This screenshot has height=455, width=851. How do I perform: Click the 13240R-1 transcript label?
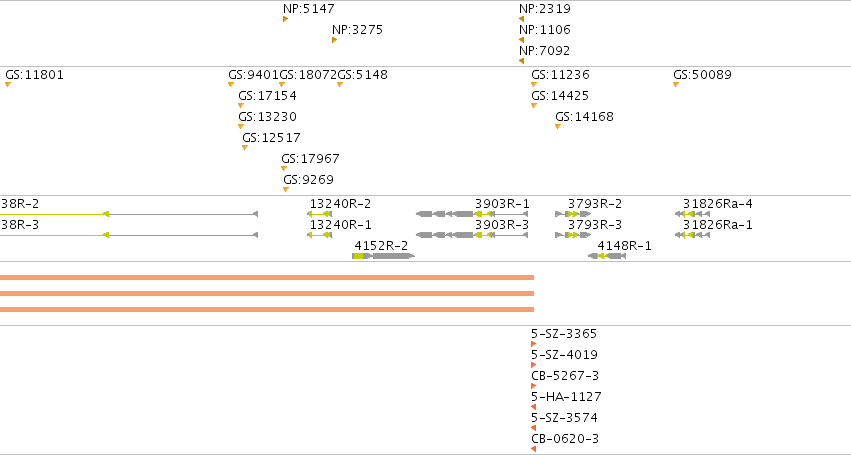(x=340, y=225)
